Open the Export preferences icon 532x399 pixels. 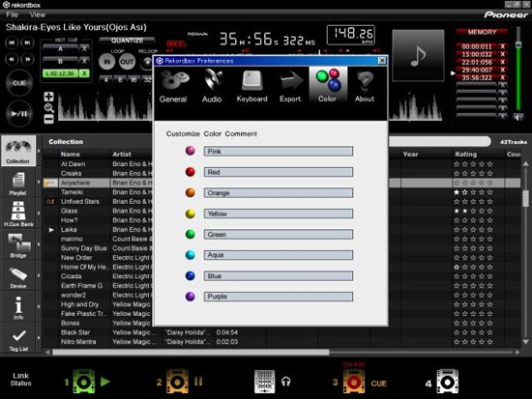click(290, 86)
